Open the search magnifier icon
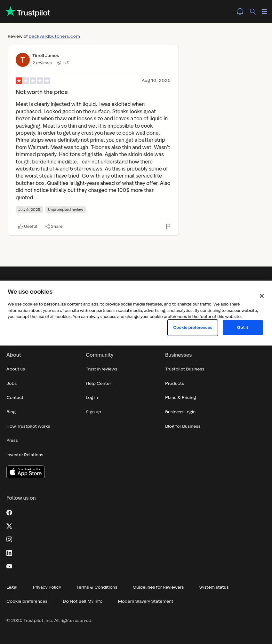The height and width of the screenshot is (644, 272). click(x=253, y=12)
